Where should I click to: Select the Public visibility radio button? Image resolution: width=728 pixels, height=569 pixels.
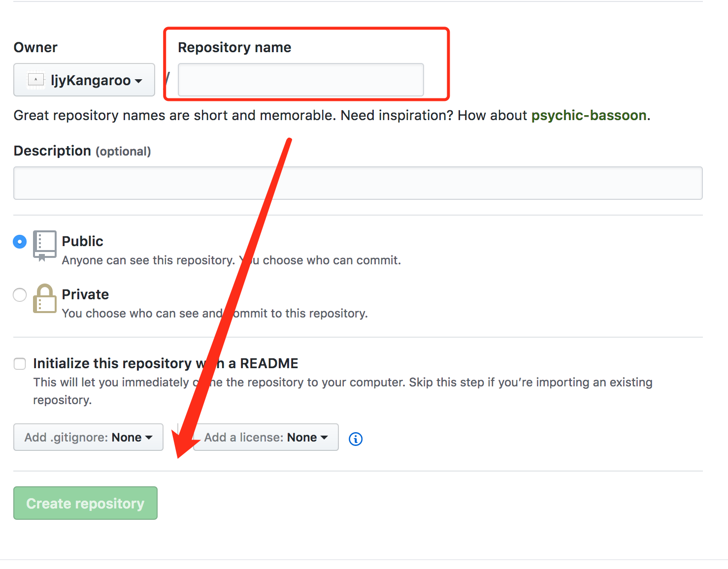click(20, 242)
